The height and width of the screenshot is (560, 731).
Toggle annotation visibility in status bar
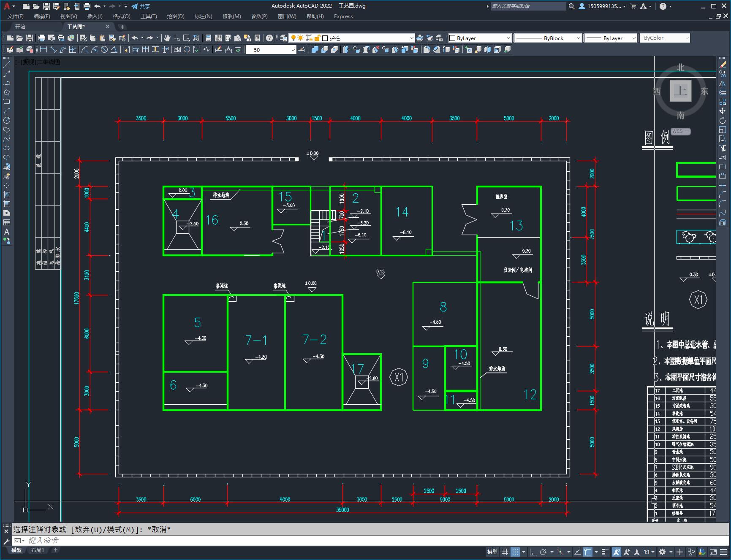pyautogui.click(x=616, y=552)
